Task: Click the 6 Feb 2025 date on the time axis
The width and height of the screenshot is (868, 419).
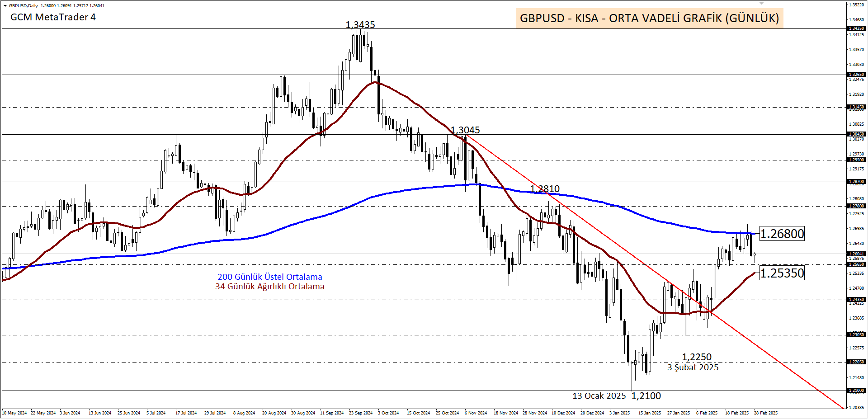Action: [707, 413]
